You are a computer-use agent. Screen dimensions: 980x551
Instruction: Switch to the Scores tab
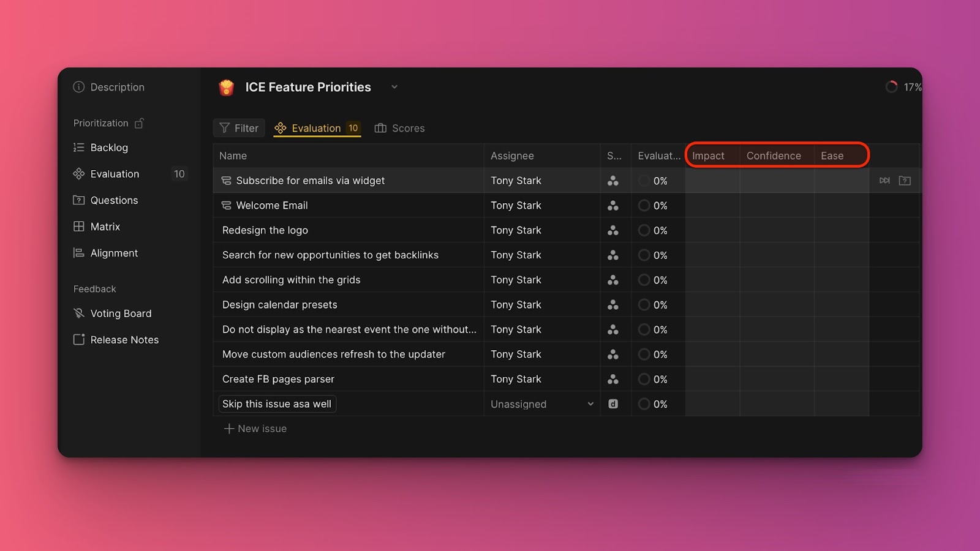pos(399,128)
